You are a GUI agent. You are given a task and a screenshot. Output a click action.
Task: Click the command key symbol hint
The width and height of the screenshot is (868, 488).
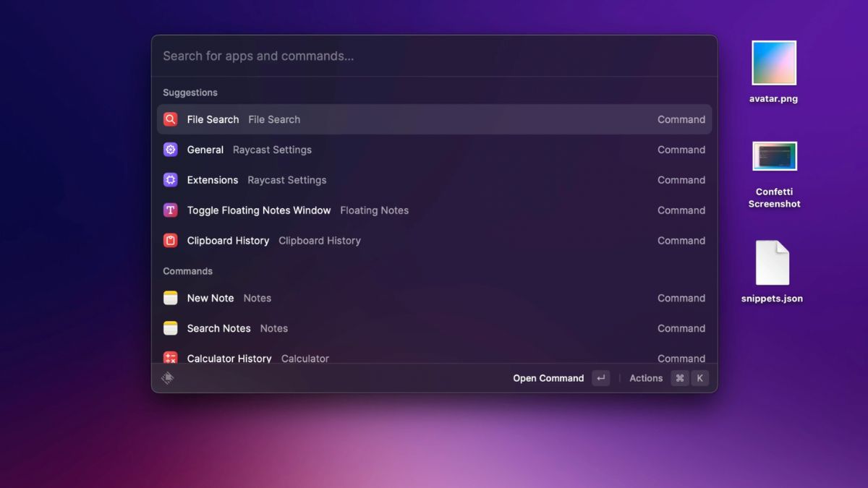pyautogui.click(x=680, y=378)
